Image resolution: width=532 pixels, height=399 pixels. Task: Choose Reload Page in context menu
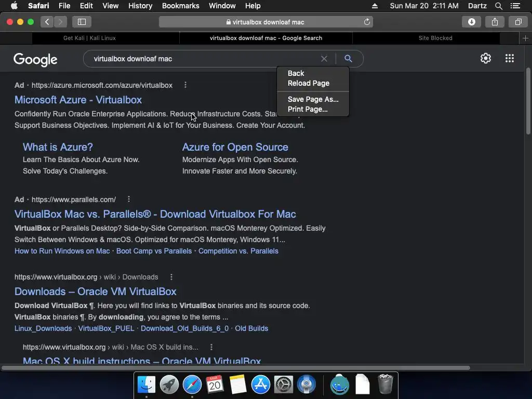[x=313, y=83]
